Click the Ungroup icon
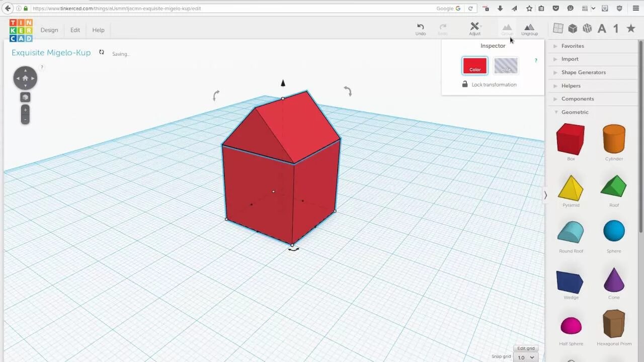Viewport: 644px width, 362px height. pos(529,29)
